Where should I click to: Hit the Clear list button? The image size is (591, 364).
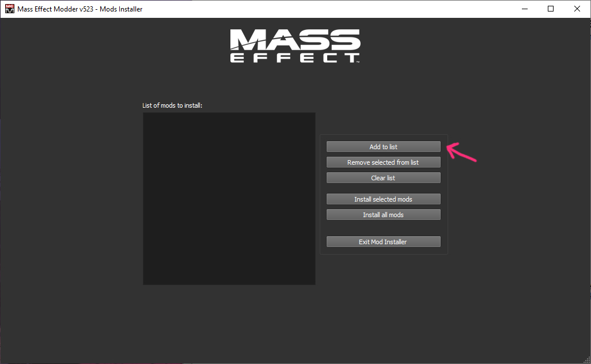coord(383,178)
